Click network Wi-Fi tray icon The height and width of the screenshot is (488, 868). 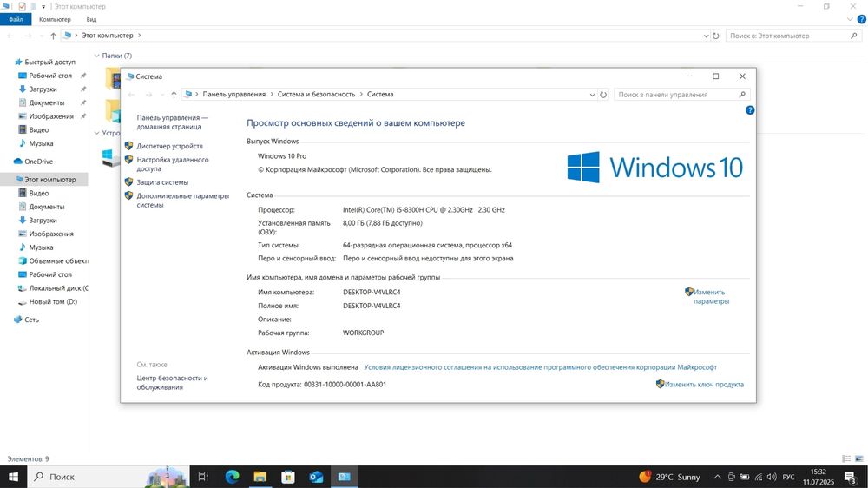tap(759, 477)
